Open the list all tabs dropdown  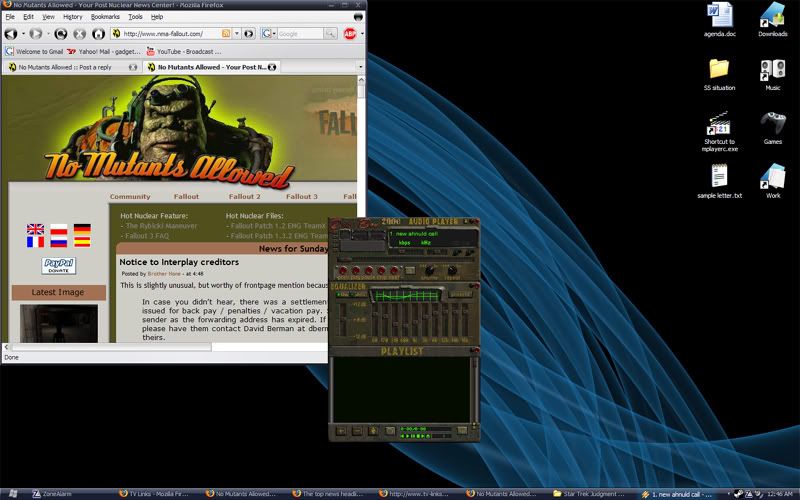[x=361, y=67]
